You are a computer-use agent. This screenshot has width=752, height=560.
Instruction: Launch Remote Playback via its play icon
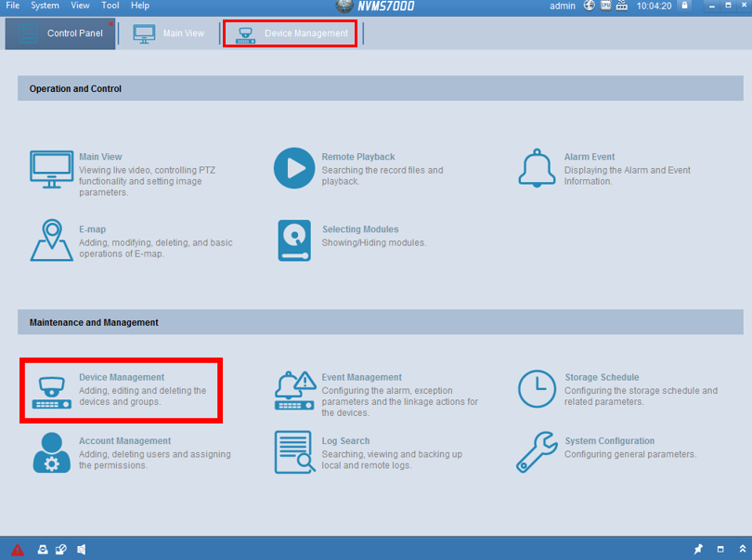tap(294, 168)
